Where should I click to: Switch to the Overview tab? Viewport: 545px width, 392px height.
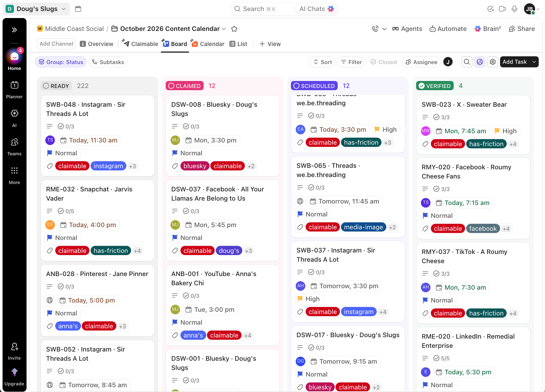coord(97,44)
